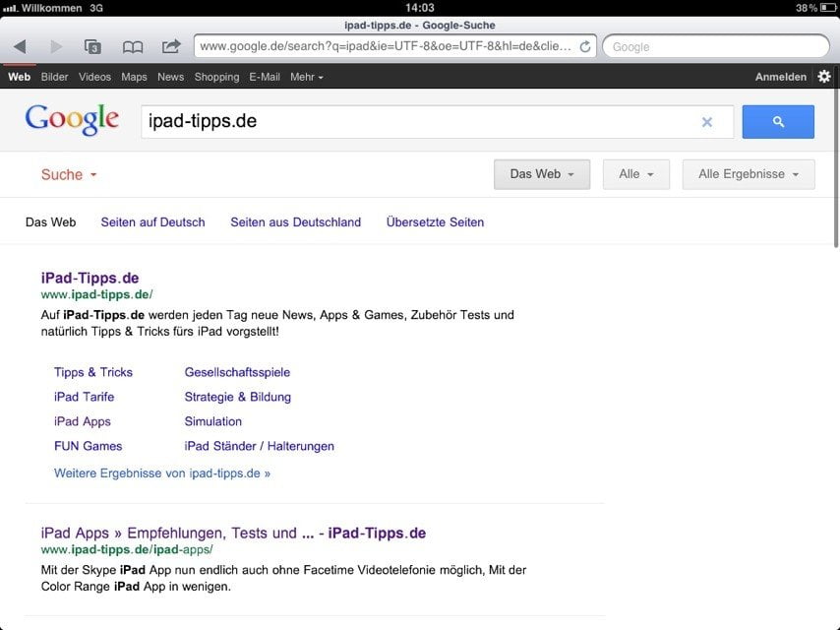
Task: Click Anmelden to sign in
Action: [781, 77]
